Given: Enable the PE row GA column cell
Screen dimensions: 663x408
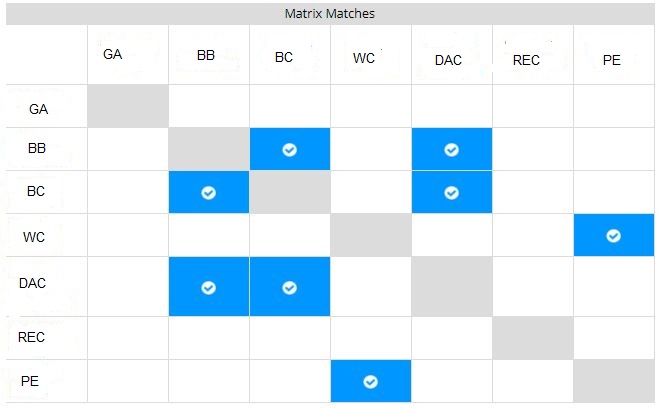Looking at the screenshot, I should click(x=127, y=381).
